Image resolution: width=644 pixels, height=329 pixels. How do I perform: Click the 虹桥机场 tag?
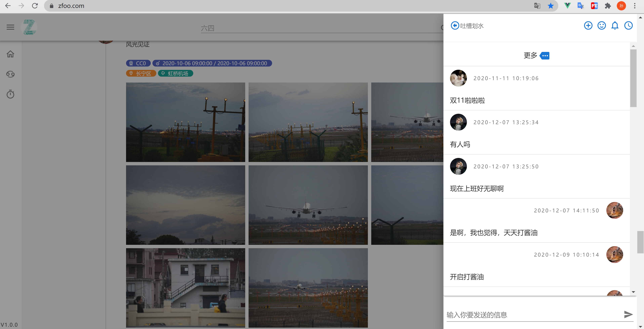[175, 73]
